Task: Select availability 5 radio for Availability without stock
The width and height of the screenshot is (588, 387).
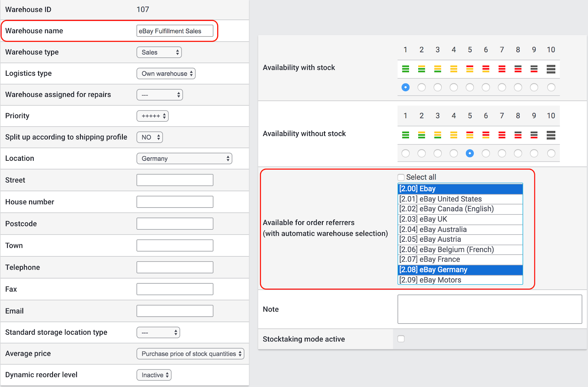Action: (470, 153)
